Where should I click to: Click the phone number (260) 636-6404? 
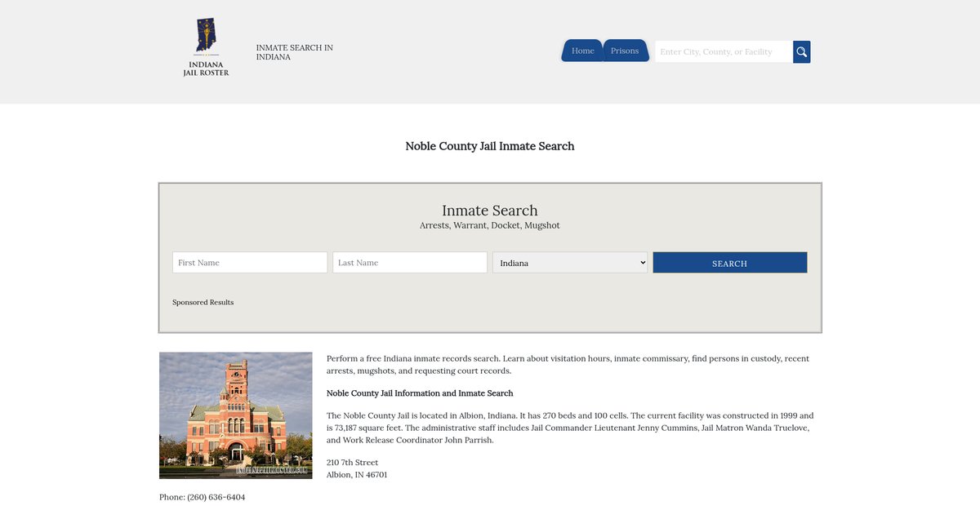coord(216,497)
